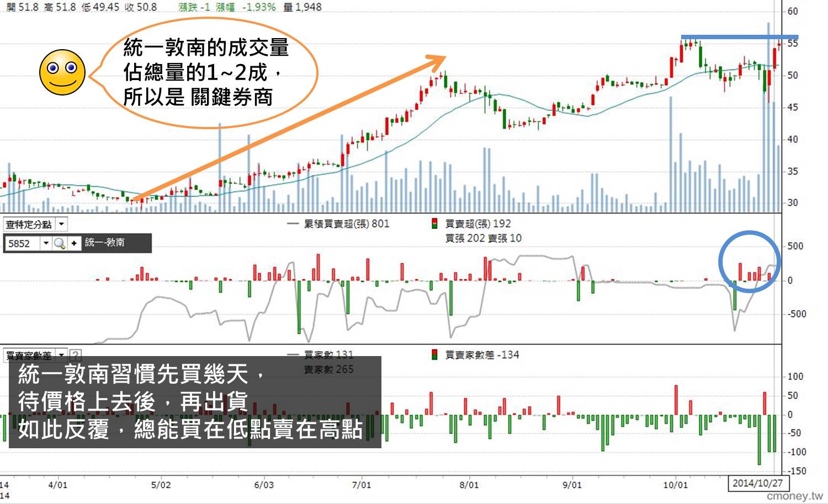Click the opening price 開 51.8 value
The image size is (828, 504).
point(22,7)
